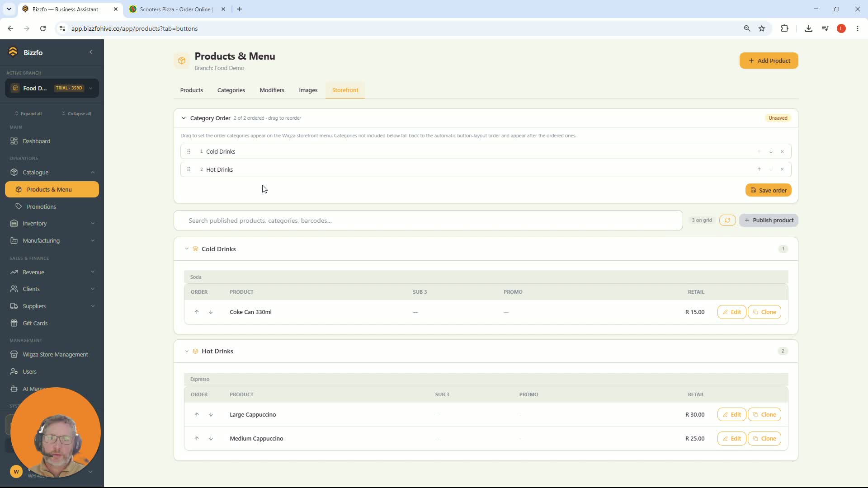
Task: Click drag handle of Hot Drinks row
Action: (x=189, y=169)
